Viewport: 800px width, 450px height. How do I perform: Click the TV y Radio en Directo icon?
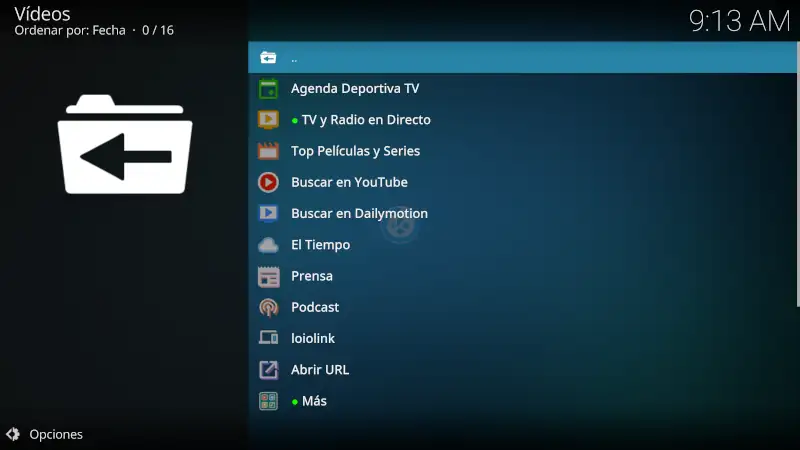pyautogui.click(x=268, y=120)
